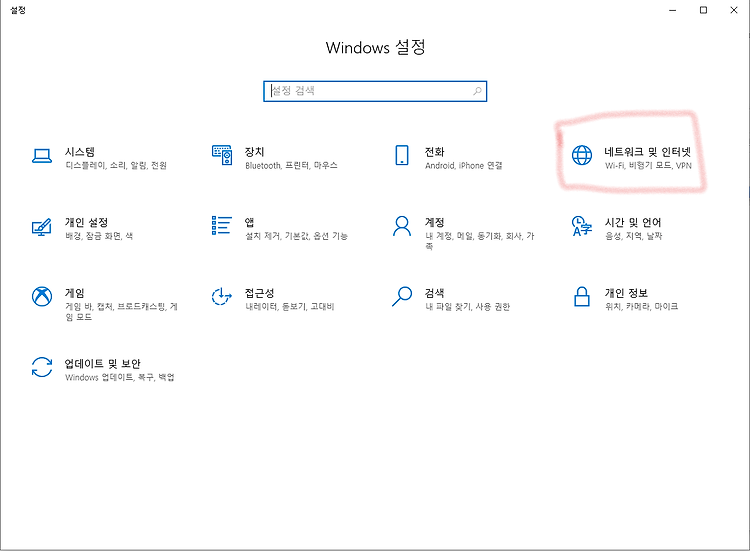The image size is (750, 551).
Task: Click Android, iPhone 연결 description
Action: pyautogui.click(x=463, y=165)
